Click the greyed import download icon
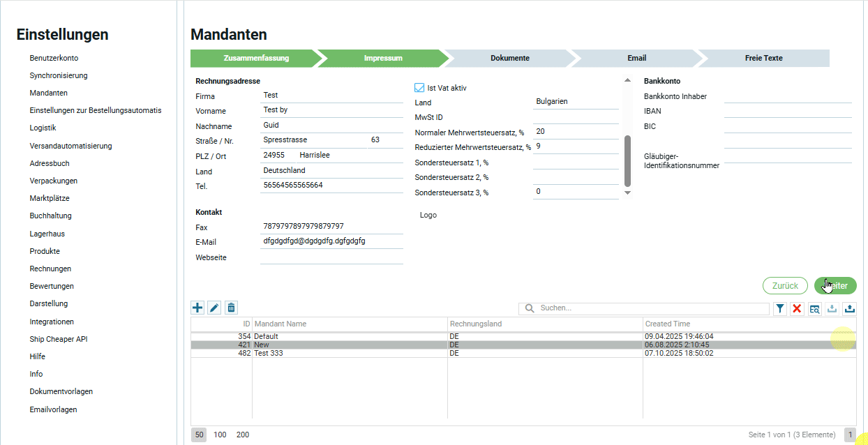The height and width of the screenshot is (445, 868). point(832,308)
